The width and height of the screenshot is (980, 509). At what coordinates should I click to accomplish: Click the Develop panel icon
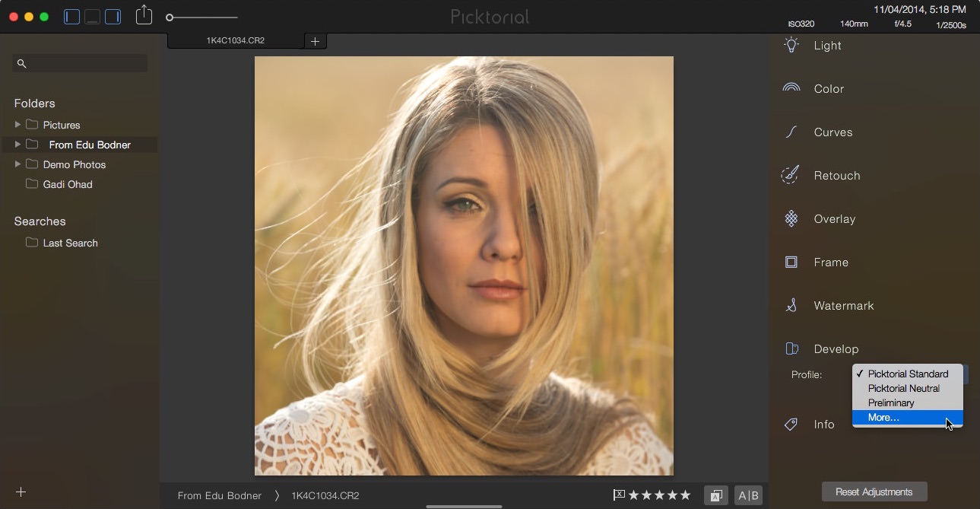791,348
